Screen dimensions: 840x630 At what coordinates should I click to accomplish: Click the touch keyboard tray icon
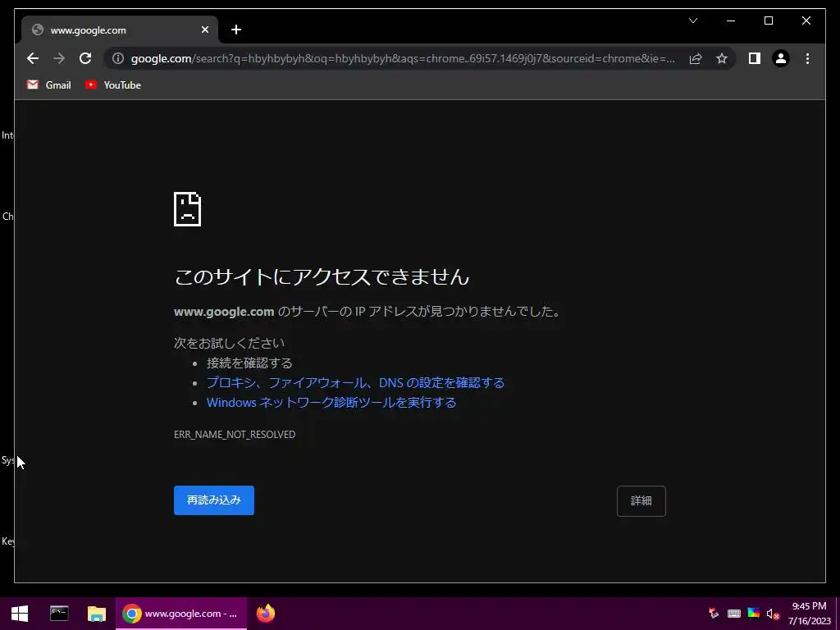[734, 614]
